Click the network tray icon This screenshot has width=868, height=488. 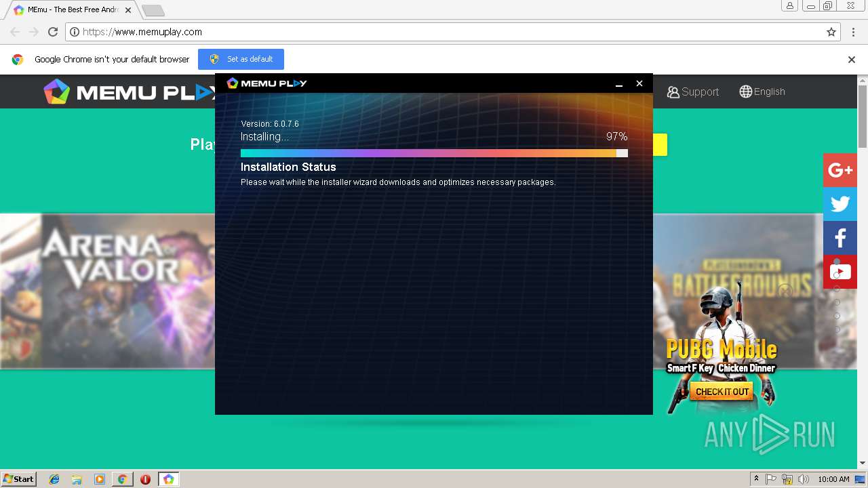[x=787, y=479]
